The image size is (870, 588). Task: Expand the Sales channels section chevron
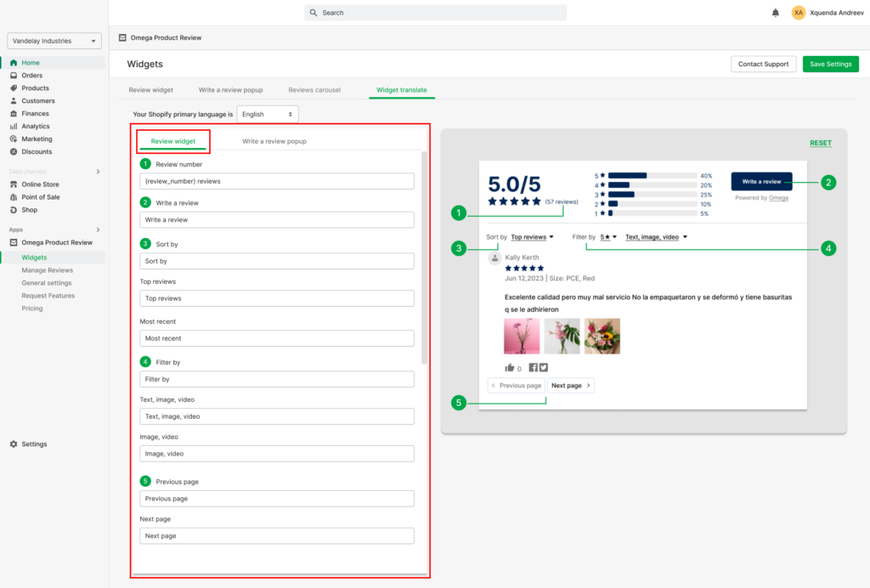[99, 172]
